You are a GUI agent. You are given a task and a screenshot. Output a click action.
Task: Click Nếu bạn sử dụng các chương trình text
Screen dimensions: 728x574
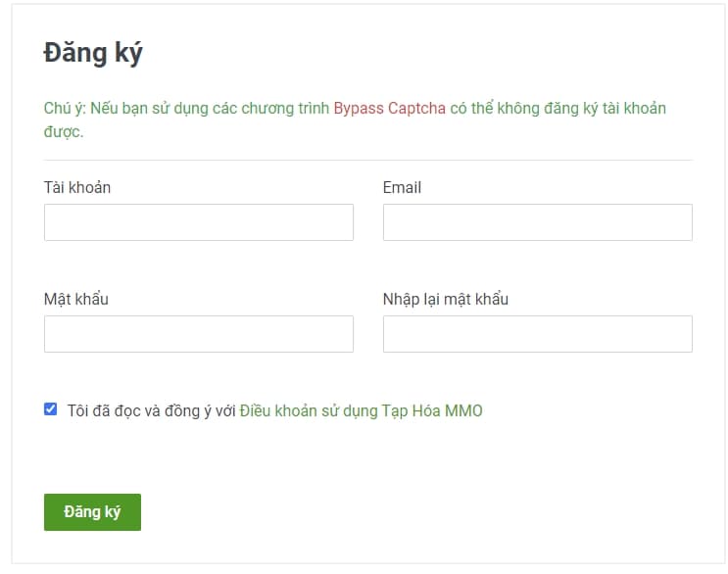point(209,108)
